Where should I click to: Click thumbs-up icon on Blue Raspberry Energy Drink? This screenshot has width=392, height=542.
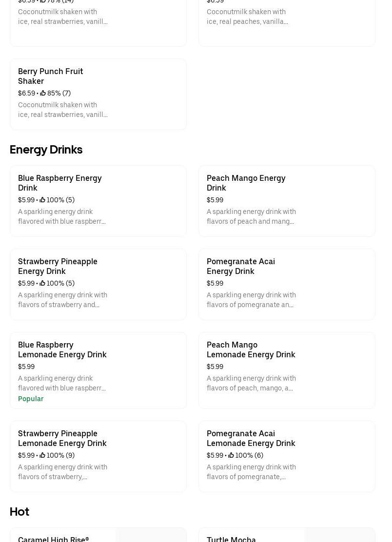pos(42,200)
